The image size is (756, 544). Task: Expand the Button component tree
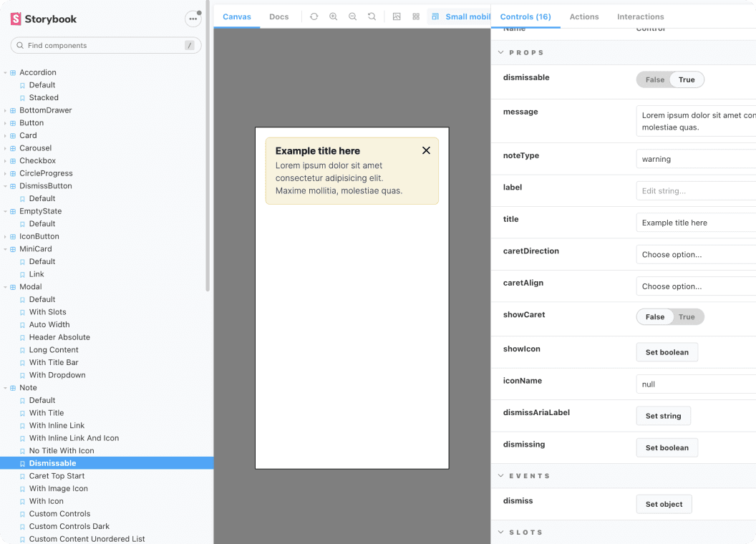pyautogui.click(x=5, y=123)
